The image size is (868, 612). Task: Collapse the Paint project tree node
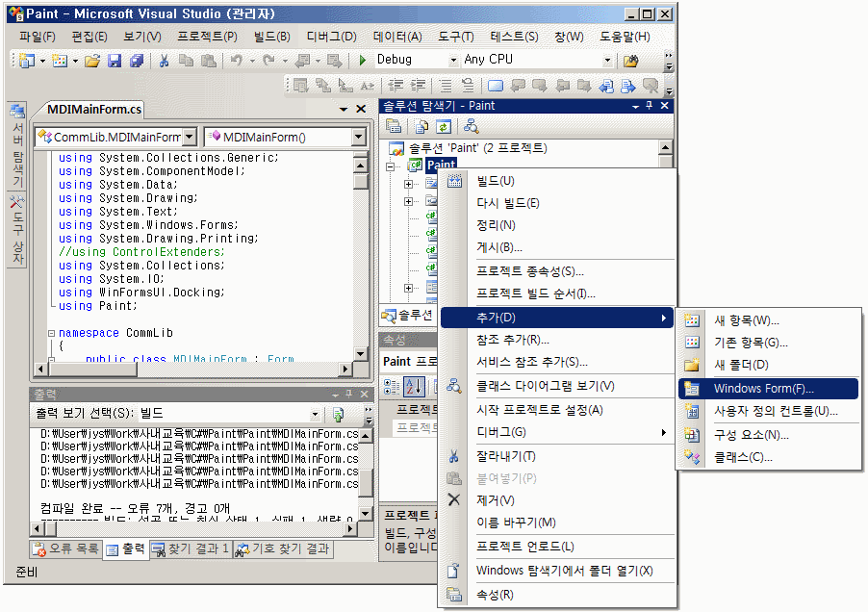391,166
